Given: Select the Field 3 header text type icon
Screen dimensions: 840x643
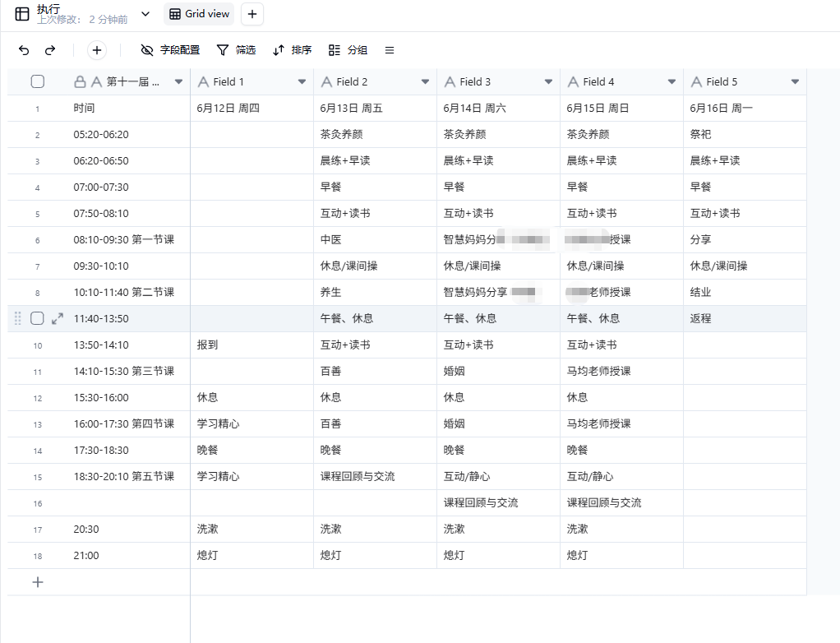Looking at the screenshot, I should (x=450, y=82).
